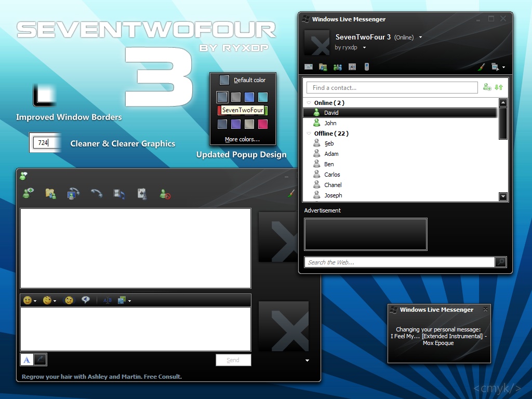Click the phone handset call icon in chat
The width and height of the screenshot is (532, 399).
(x=96, y=193)
